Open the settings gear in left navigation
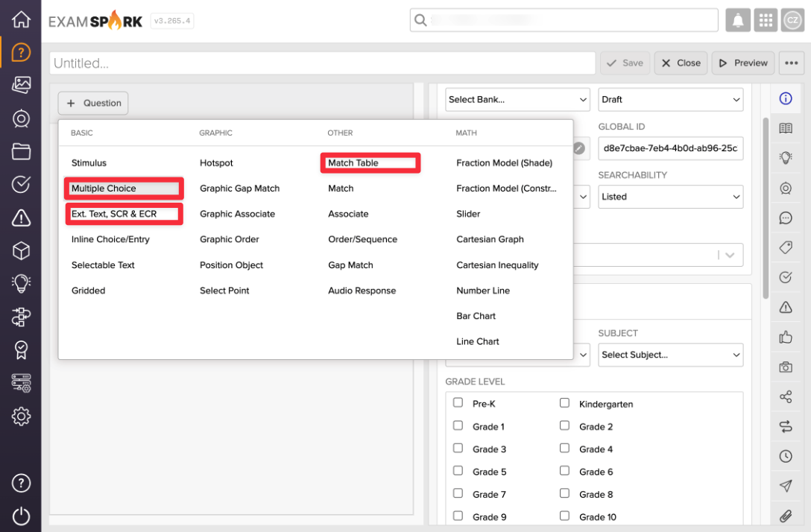Image resolution: width=811 pixels, height=532 pixels. click(x=21, y=417)
